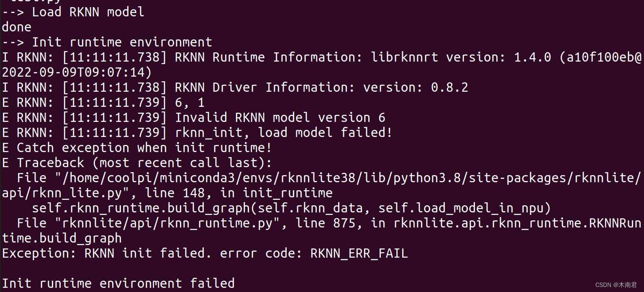This screenshot has height=292, width=644.
Task: Click 'Catch exception when init runtime!' line
Action: pyautogui.click(x=144, y=147)
